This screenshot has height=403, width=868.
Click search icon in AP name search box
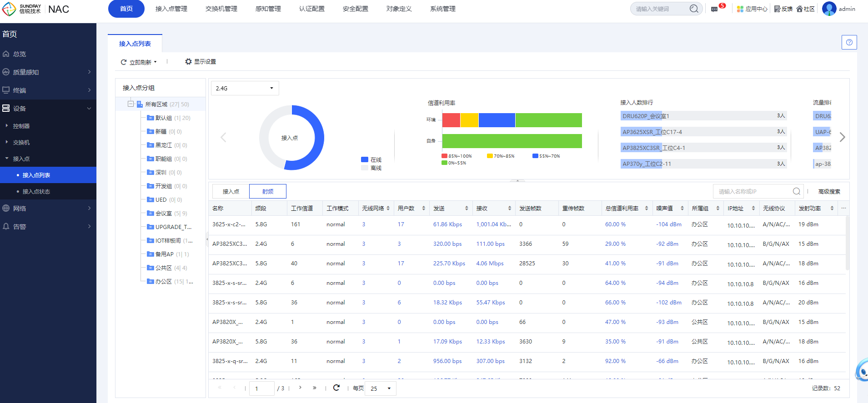pos(796,191)
